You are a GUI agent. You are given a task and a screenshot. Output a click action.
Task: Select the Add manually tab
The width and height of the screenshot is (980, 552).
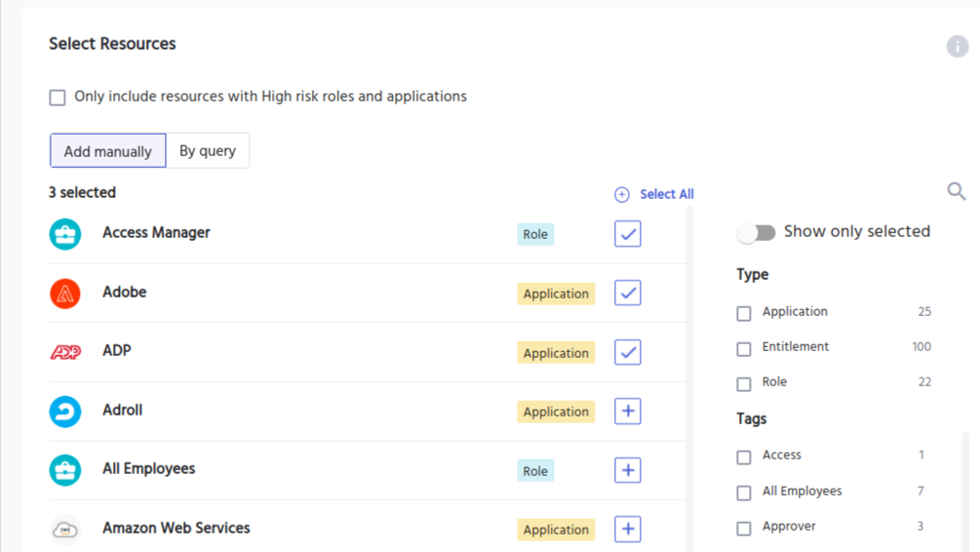point(107,151)
